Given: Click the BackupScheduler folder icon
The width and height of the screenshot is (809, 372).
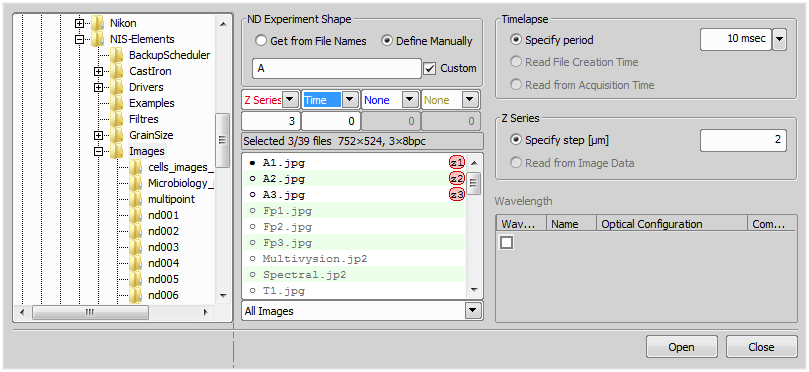Looking at the screenshot, I should coord(117,55).
